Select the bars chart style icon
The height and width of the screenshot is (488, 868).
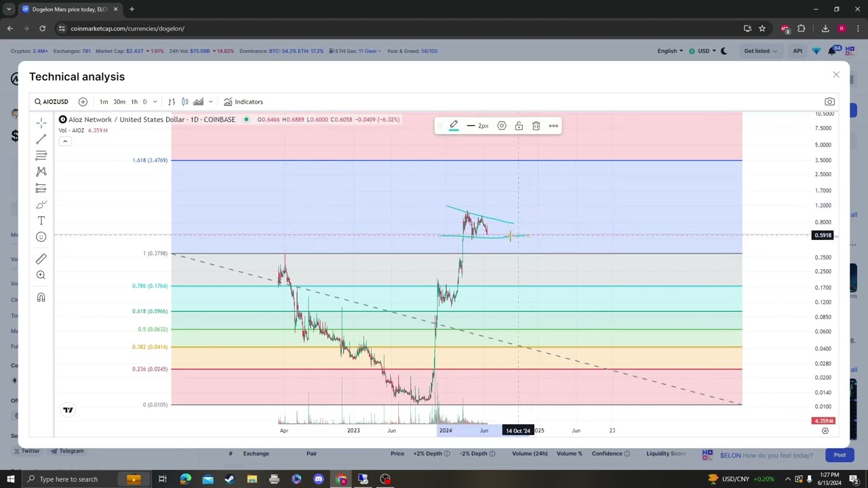[172, 102]
